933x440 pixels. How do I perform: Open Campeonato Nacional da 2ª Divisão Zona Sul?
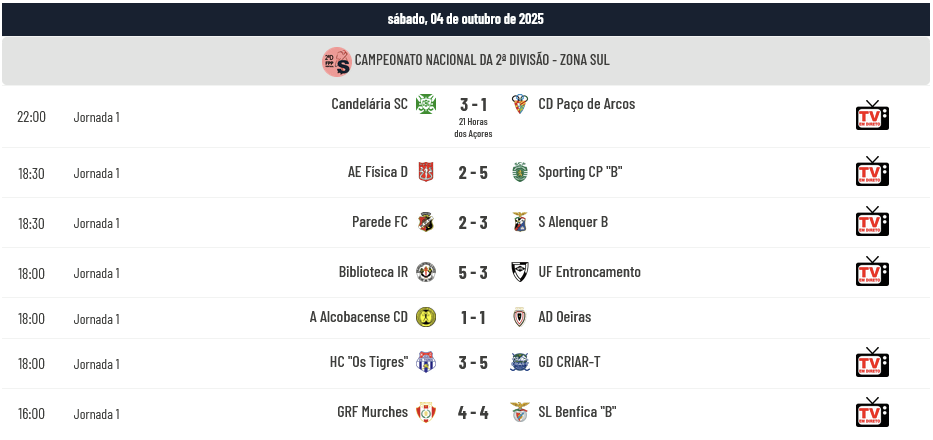click(482, 61)
